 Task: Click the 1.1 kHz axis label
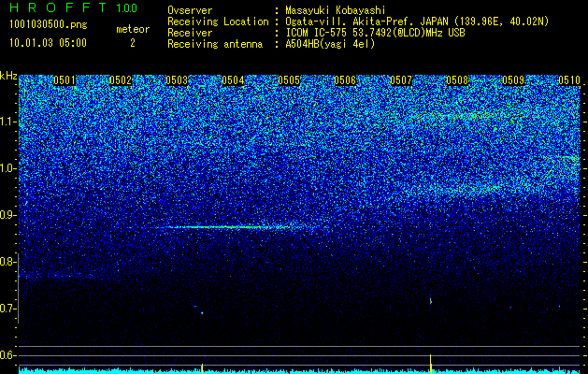click(7, 122)
